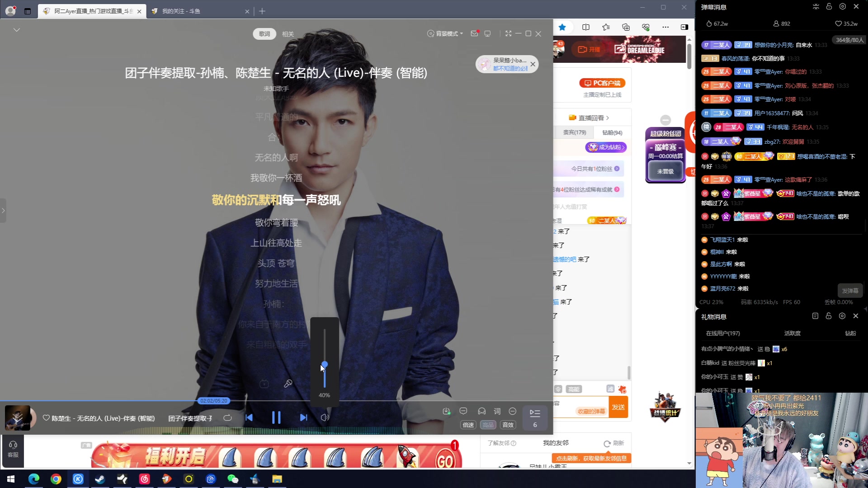Open the 我的友邻 tab
This screenshot has height=488, width=868.
coord(556,443)
